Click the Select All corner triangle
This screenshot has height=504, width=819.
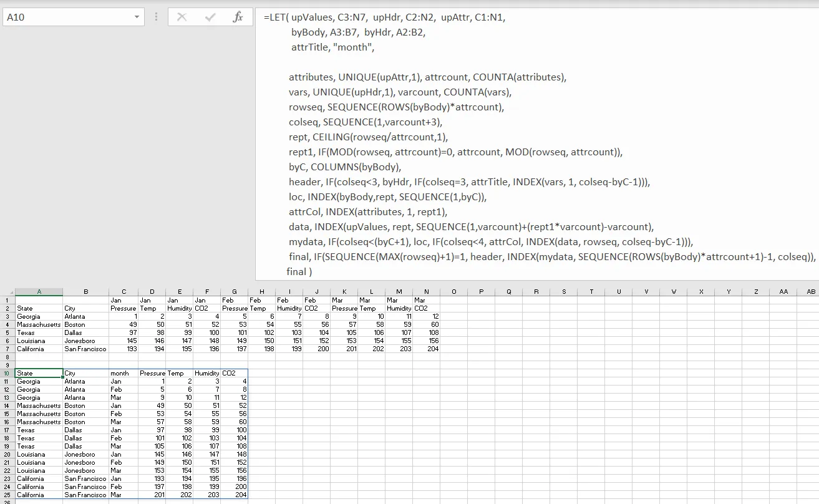click(7, 291)
